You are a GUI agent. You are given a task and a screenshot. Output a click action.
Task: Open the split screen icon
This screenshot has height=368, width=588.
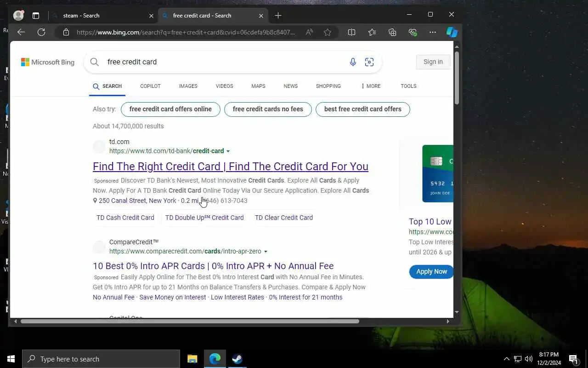tap(351, 32)
